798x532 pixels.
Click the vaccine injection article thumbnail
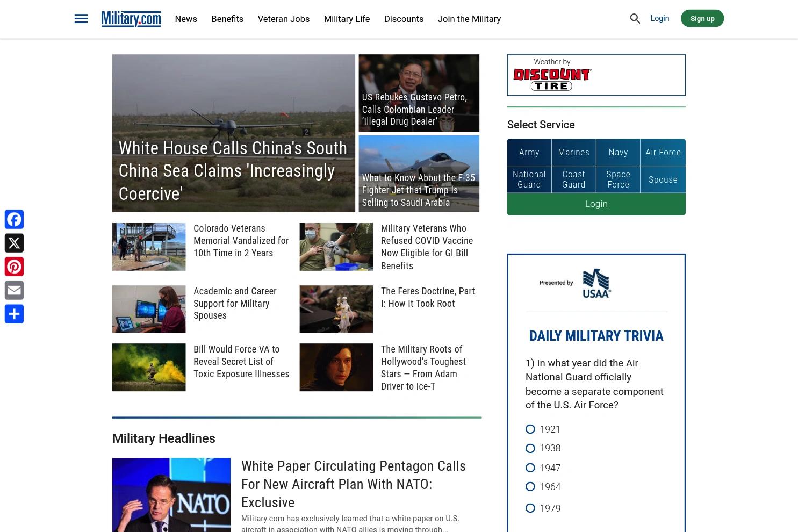click(x=336, y=247)
